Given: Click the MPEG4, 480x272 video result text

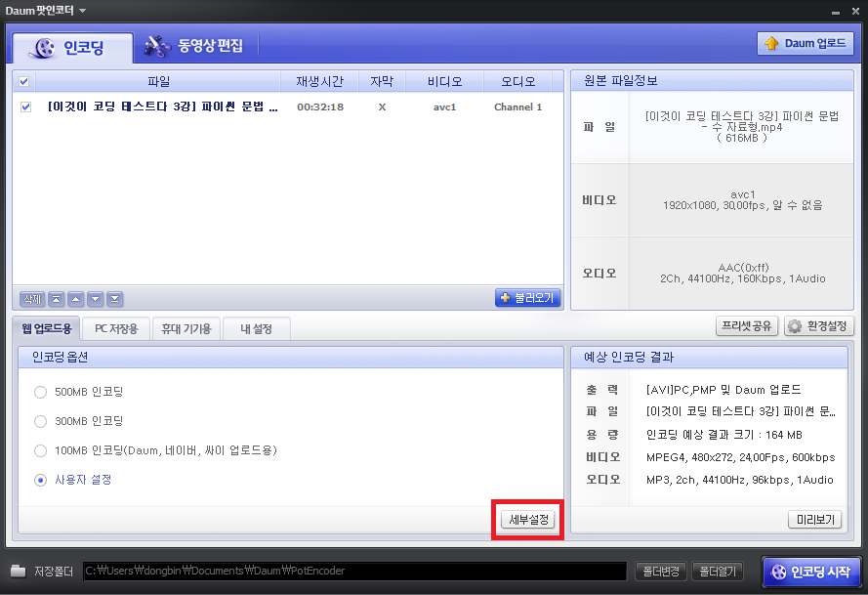Looking at the screenshot, I should (x=741, y=457).
